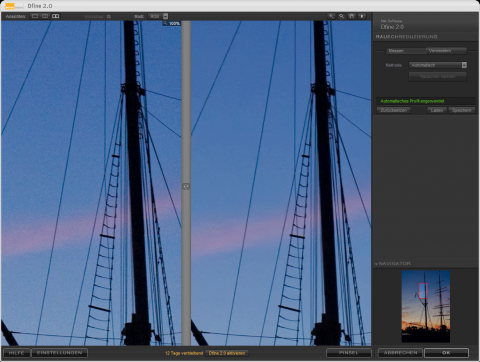
Task: Click the Nik logo in the title bar
Action: (x=14, y=6)
